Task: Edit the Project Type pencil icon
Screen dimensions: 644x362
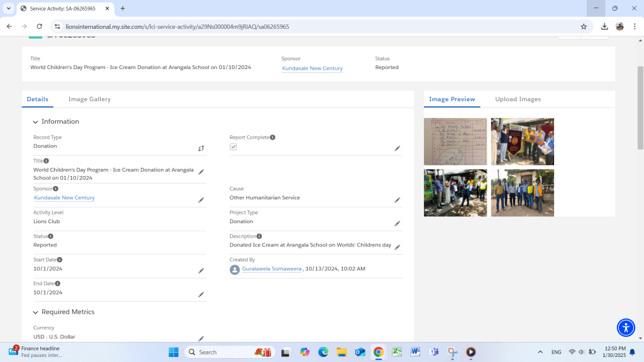Action: 397,224
